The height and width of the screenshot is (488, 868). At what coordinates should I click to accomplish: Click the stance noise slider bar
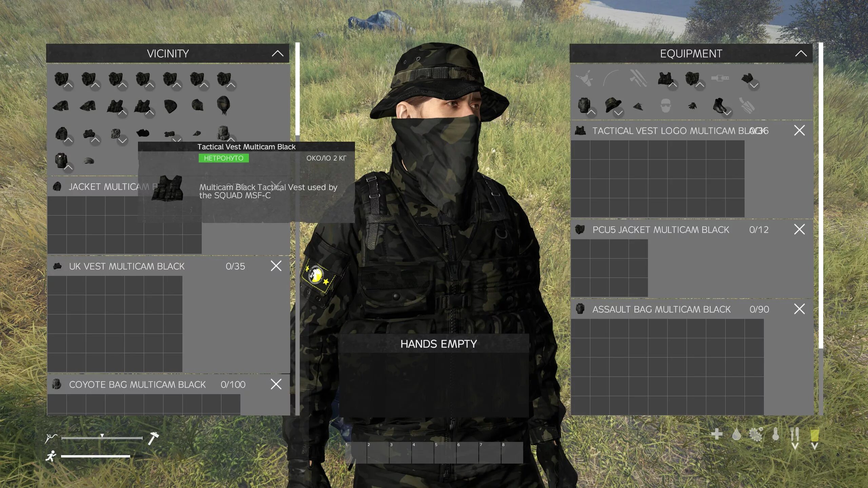click(102, 438)
